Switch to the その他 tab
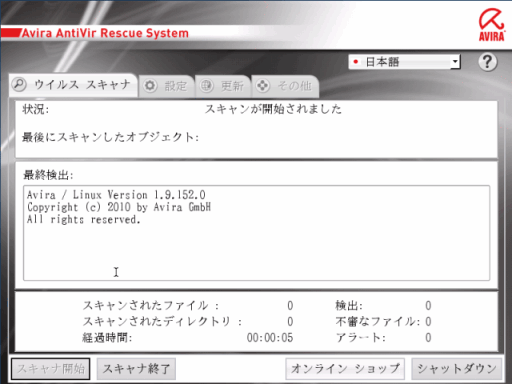This screenshot has width=512, height=384. [x=285, y=86]
